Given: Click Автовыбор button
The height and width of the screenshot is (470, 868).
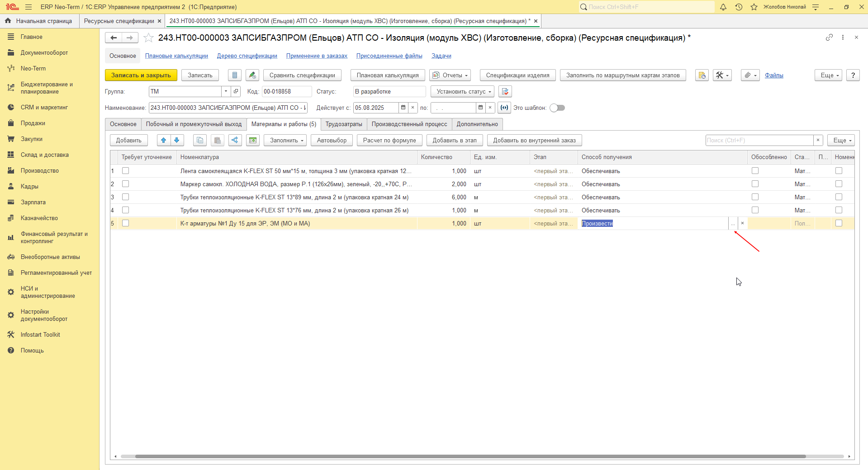Looking at the screenshot, I should [x=332, y=140].
